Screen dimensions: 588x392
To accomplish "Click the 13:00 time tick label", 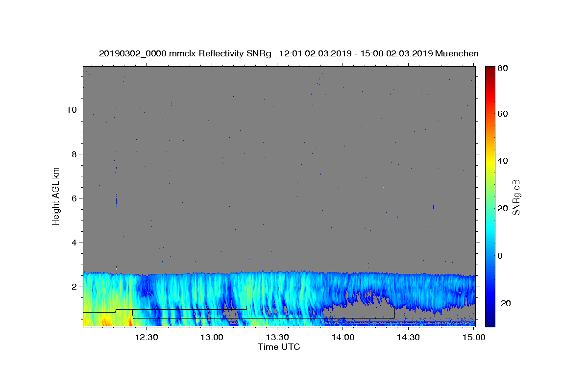I will [212, 337].
